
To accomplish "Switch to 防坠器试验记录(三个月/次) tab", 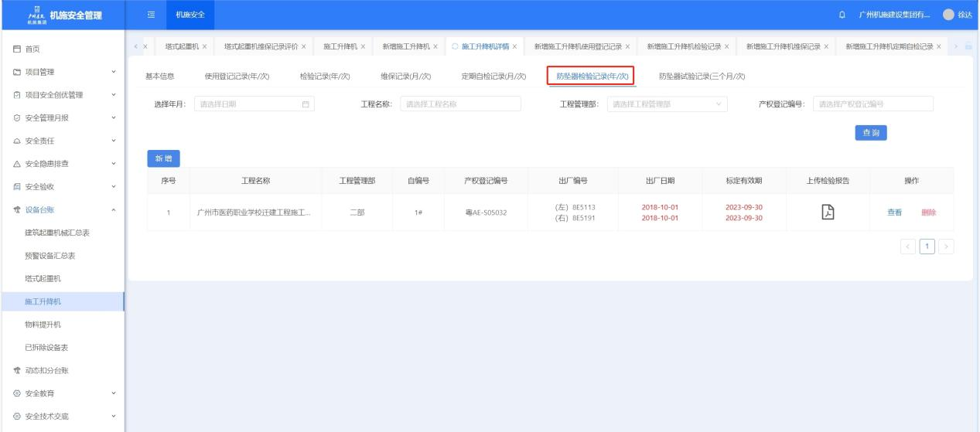I will [x=702, y=76].
